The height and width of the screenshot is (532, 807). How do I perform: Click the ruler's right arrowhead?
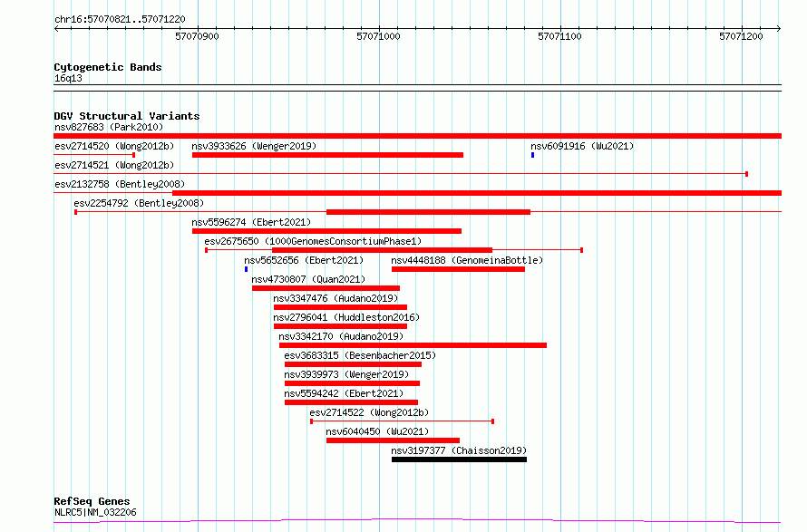pyautogui.click(x=779, y=29)
